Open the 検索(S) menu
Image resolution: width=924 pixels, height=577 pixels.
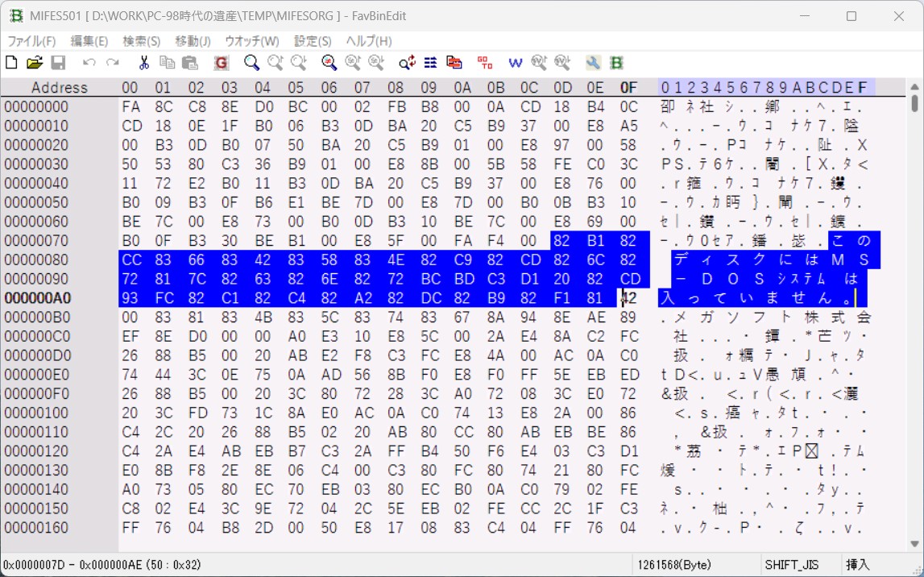[x=141, y=41]
